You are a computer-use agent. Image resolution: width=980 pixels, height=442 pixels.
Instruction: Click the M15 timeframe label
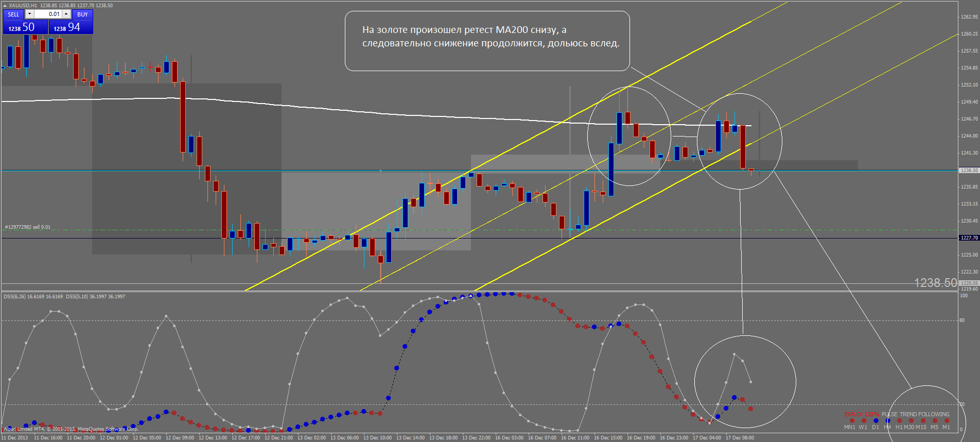pyautogui.click(x=921, y=427)
